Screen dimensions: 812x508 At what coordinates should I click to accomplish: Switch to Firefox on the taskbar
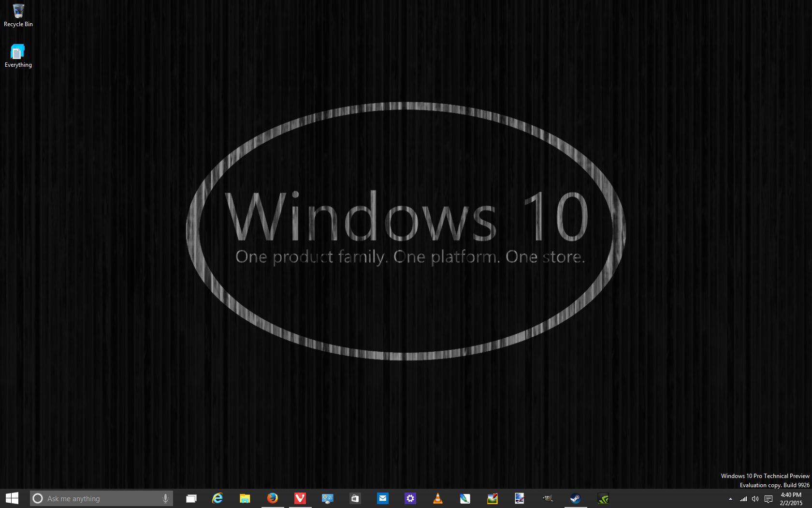point(273,498)
